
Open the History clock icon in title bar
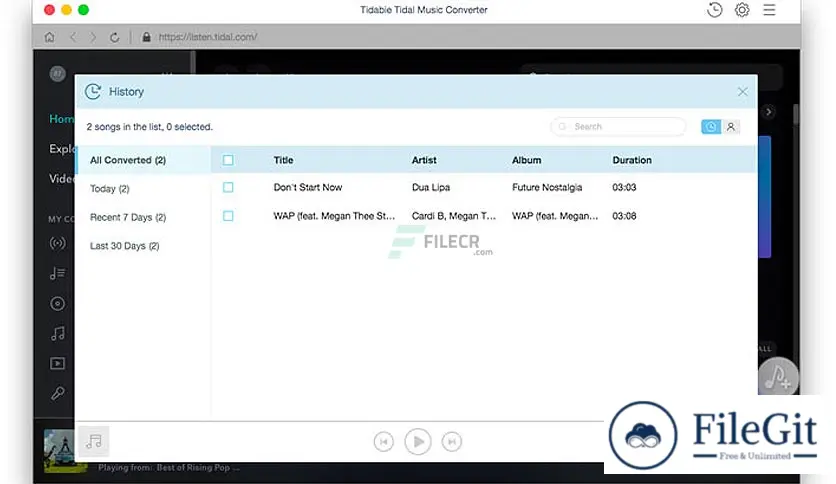pos(714,10)
